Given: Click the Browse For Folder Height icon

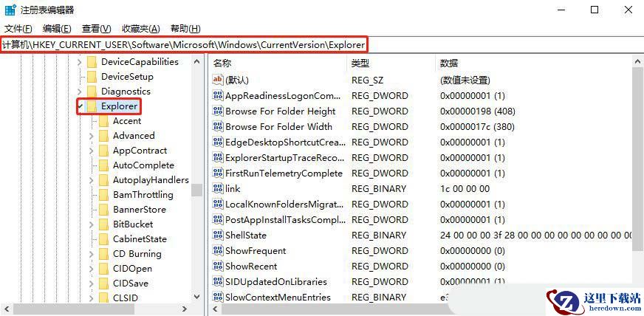Looking at the screenshot, I should 218,111.
